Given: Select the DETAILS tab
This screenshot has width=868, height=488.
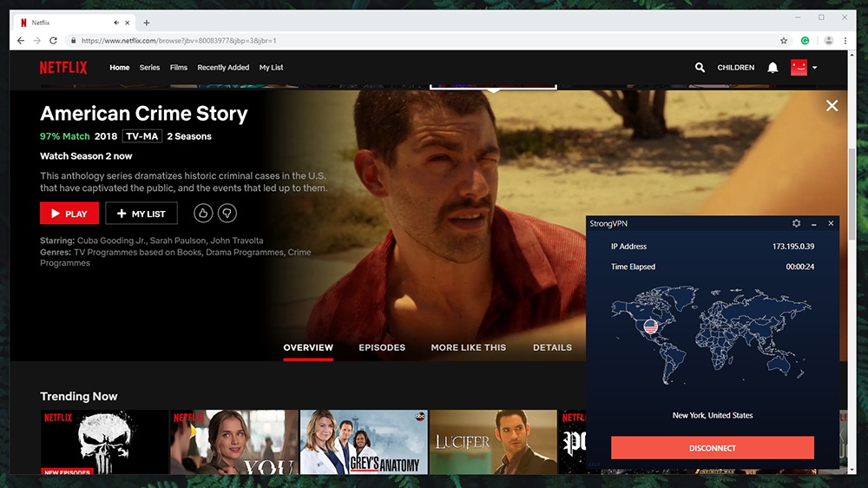Looking at the screenshot, I should 552,348.
